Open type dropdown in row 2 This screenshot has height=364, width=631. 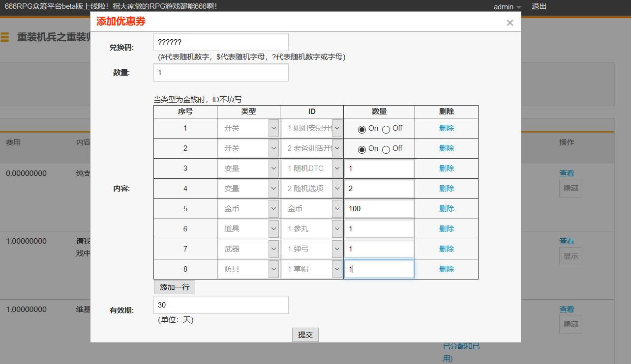tap(248, 148)
